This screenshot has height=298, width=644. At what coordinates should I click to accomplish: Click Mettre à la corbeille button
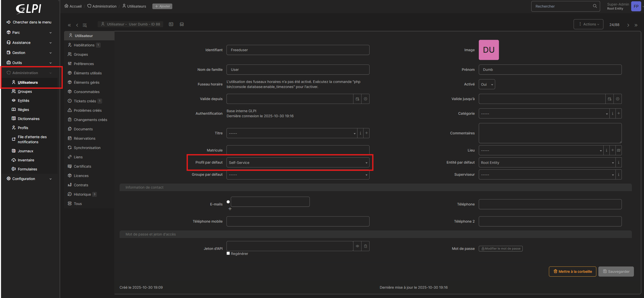572,272
